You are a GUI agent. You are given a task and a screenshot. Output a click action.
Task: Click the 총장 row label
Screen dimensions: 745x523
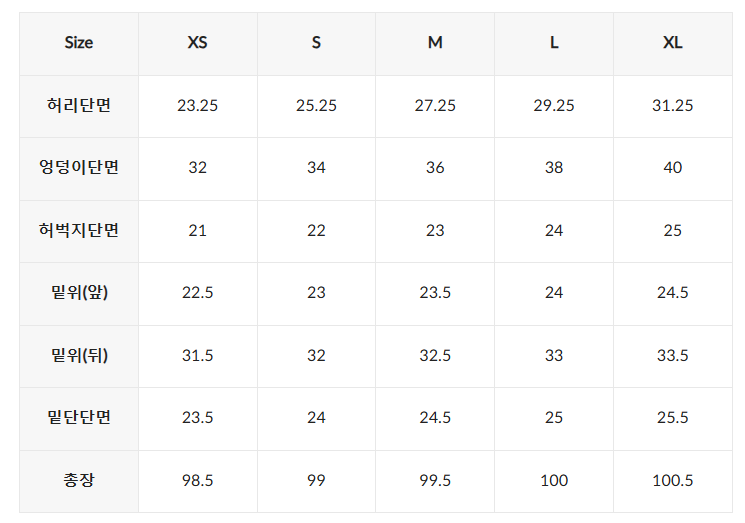(x=79, y=480)
